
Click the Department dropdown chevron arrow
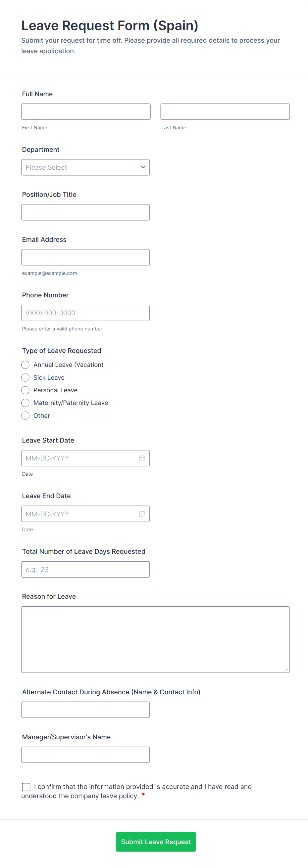(x=143, y=167)
